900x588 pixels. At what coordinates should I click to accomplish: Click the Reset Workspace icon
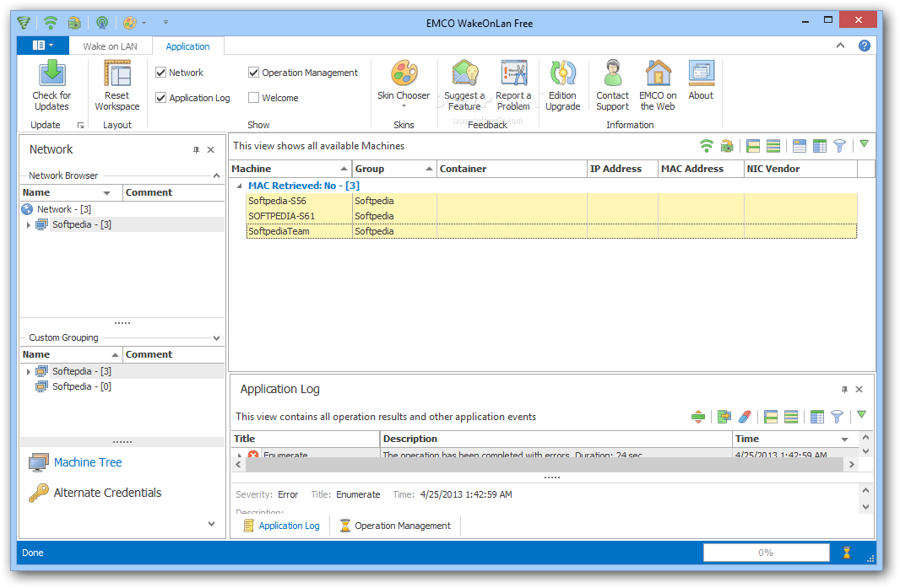[x=117, y=73]
